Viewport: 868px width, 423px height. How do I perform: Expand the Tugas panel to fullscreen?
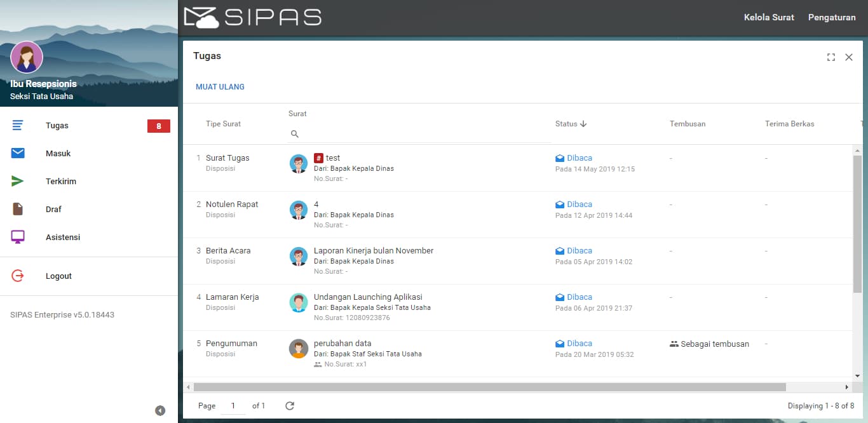831,57
